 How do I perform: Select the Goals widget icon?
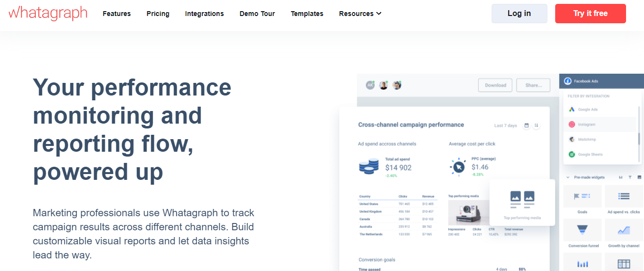(x=582, y=196)
